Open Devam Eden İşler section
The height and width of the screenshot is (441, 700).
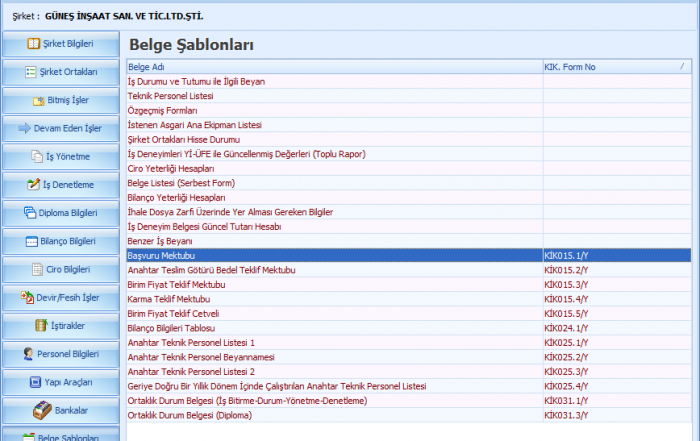point(60,128)
